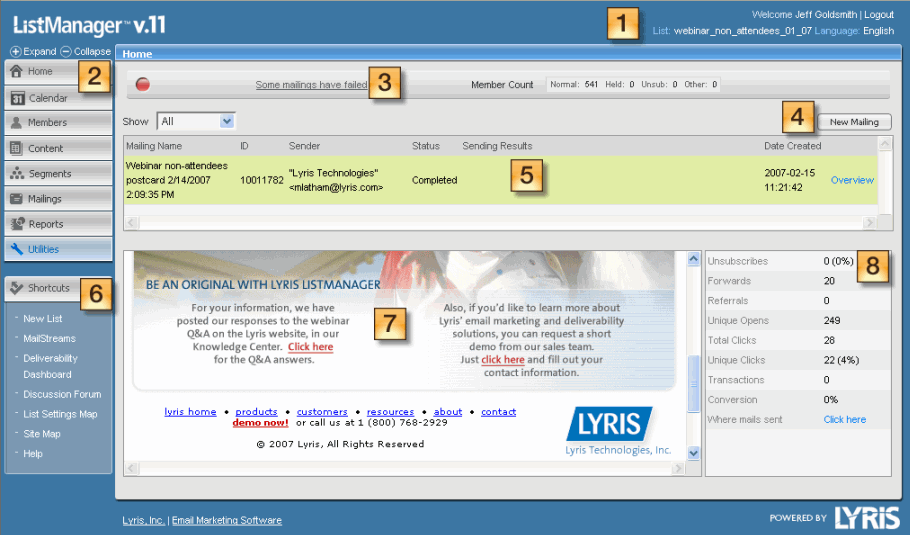Open Deliverability Dashboard shortcut

click(x=50, y=366)
